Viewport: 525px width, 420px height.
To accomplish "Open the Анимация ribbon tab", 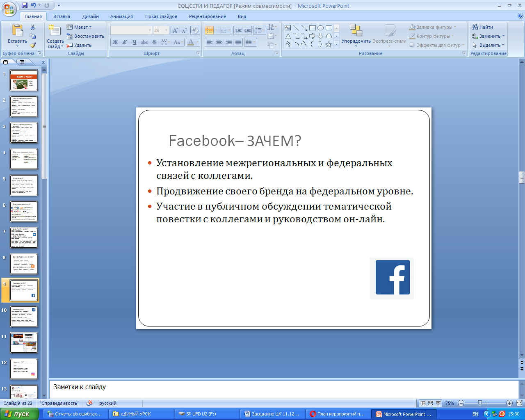I will click(x=121, y=16).
